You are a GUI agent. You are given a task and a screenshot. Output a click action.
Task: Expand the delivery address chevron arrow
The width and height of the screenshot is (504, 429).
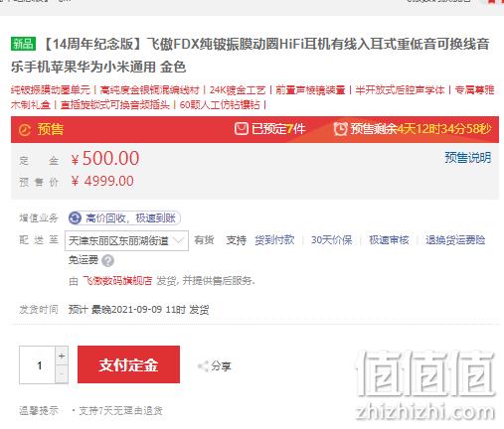coord(178,240)
